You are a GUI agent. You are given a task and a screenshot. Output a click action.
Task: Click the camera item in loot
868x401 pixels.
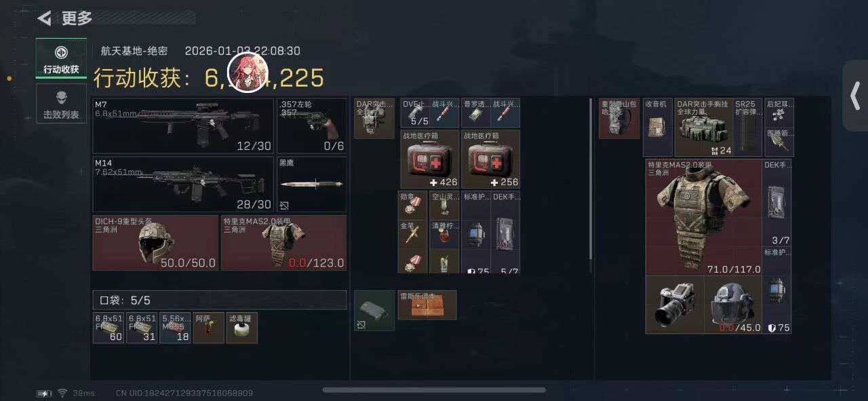point(675,305)
